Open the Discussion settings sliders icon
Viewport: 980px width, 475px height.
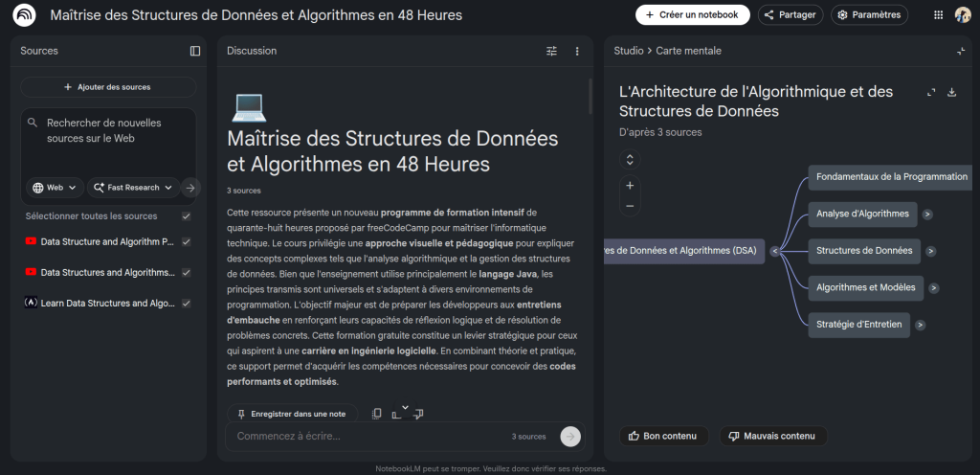[x=551, y=51]
